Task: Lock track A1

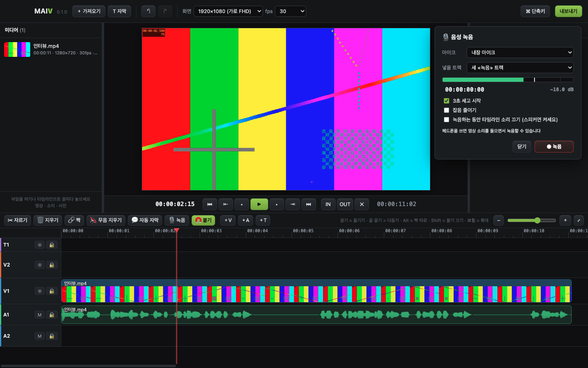Action: 52,315
